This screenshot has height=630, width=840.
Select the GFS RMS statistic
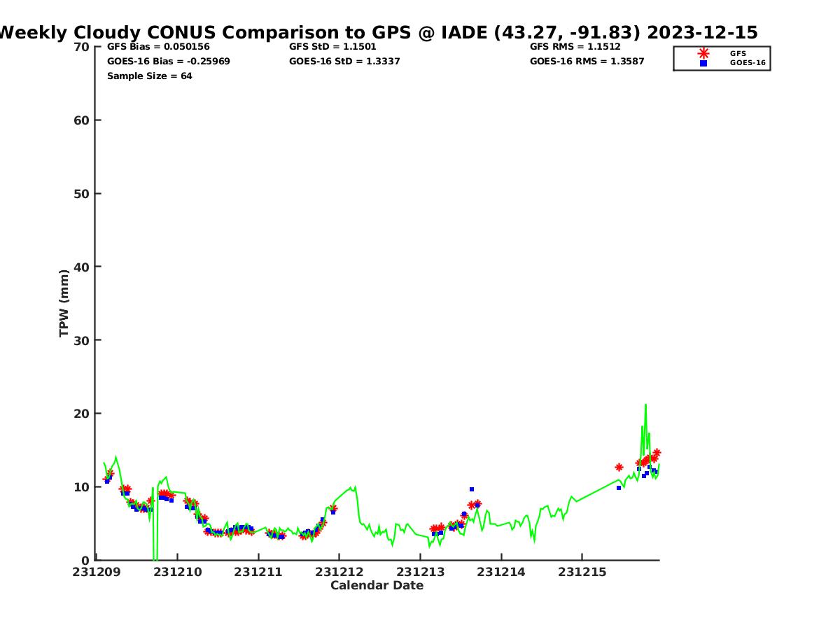(575, 47)
